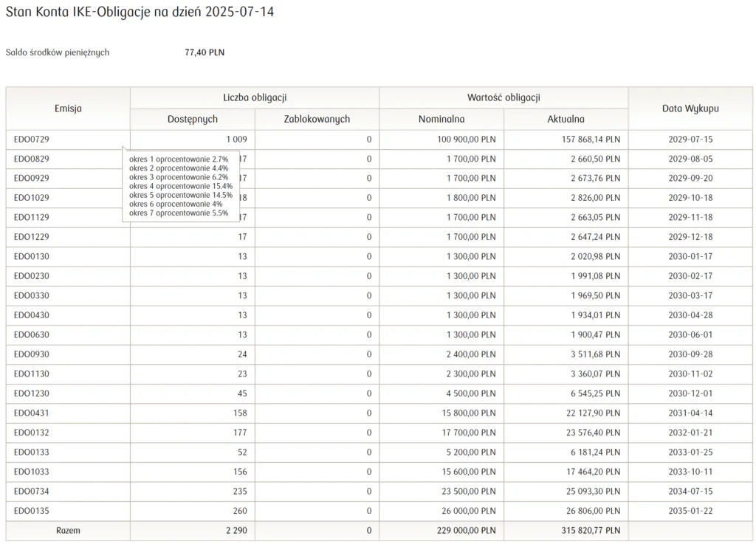This screenshot has width=756, height=547.
Task: Click the Dostępnych column header
Action: coord(193,119)
